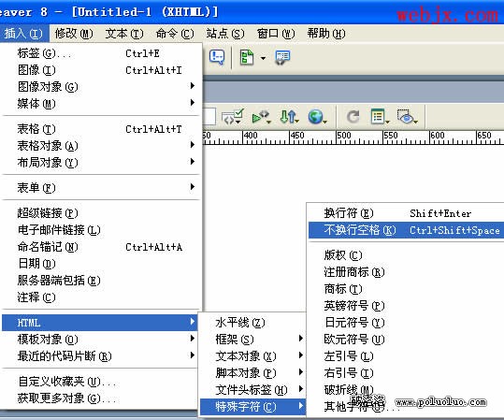
Task: Choose 图像(I) menu item
Action: (x=102, y=70)
